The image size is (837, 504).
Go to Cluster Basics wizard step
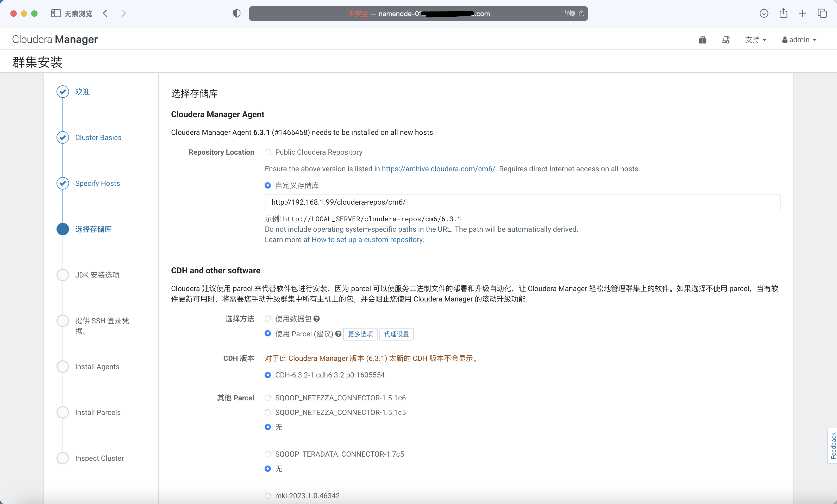(98, 137)
